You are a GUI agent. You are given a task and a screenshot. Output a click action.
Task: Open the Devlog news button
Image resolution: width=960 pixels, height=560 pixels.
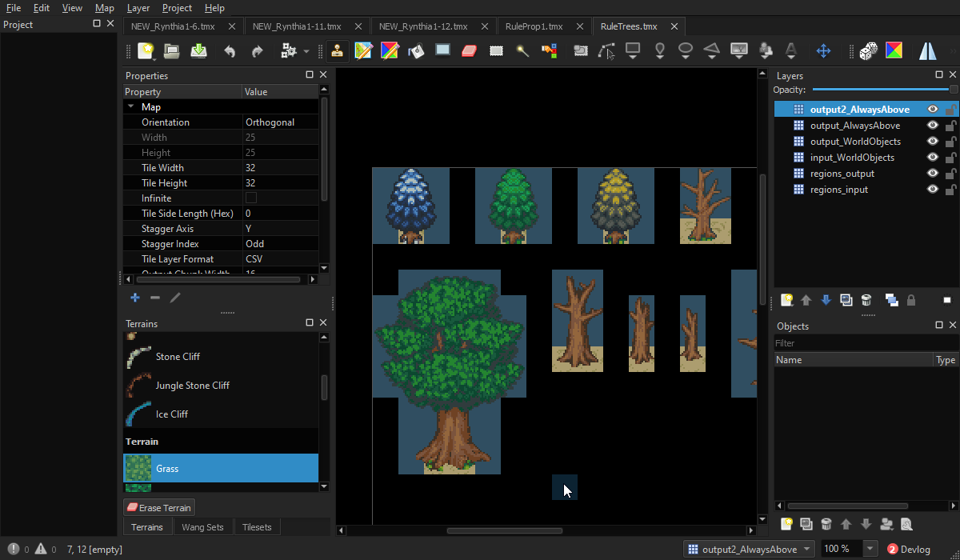[x=910, y=549]
